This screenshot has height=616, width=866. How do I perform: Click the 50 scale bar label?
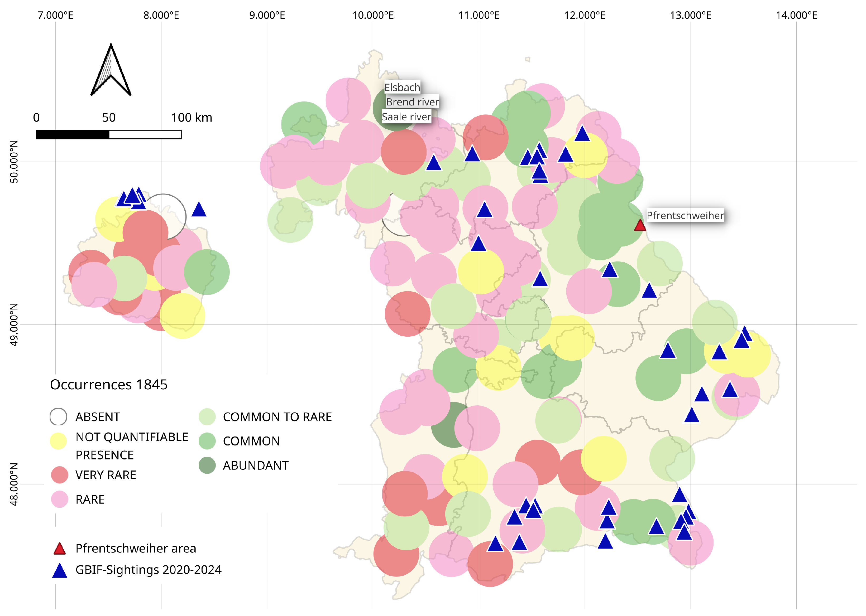click(109, 118)
